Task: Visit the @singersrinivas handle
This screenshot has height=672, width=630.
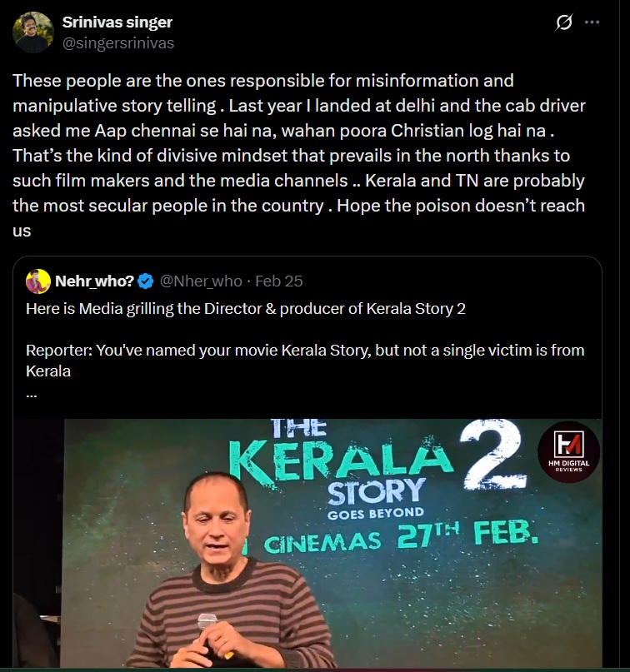Action: point(117,42)
